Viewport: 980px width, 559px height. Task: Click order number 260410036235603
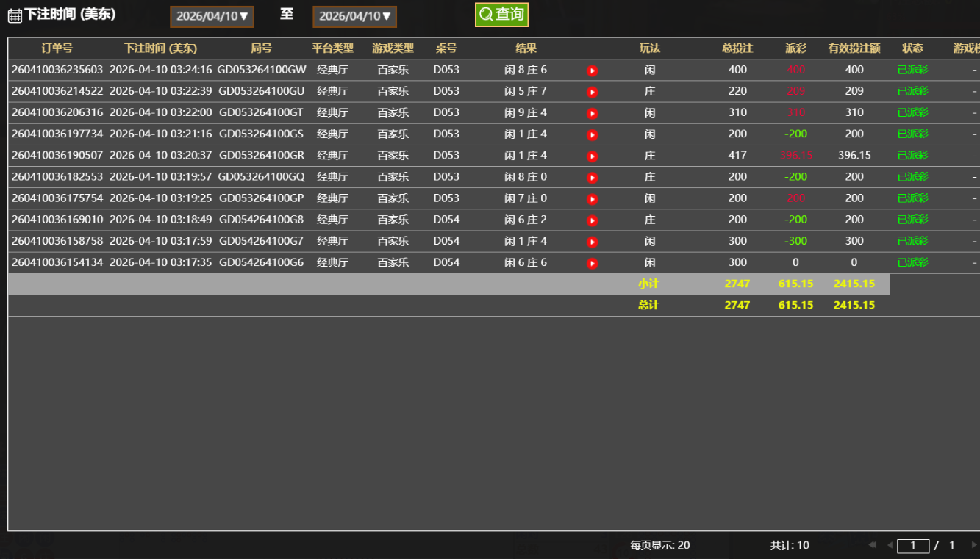click(57, 70)
